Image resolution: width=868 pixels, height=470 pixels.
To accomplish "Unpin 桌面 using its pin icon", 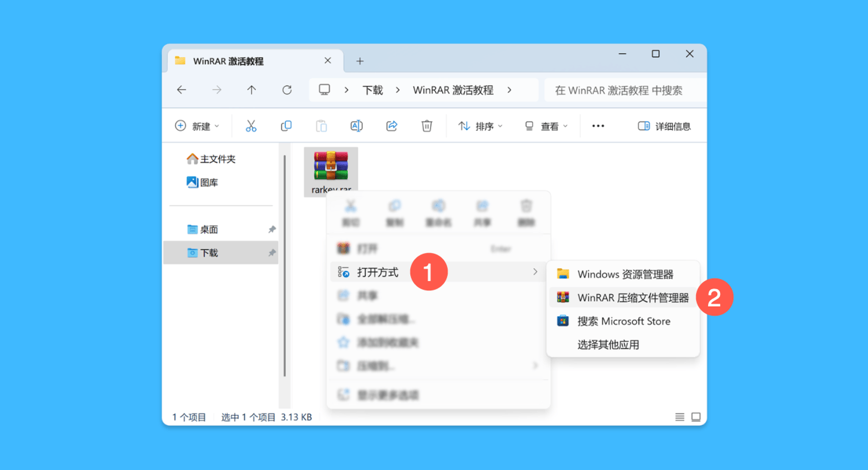I will point(272,229).
